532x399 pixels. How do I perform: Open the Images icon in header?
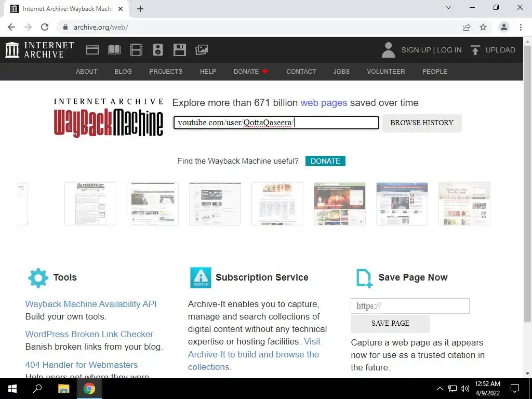coord(202,50)
